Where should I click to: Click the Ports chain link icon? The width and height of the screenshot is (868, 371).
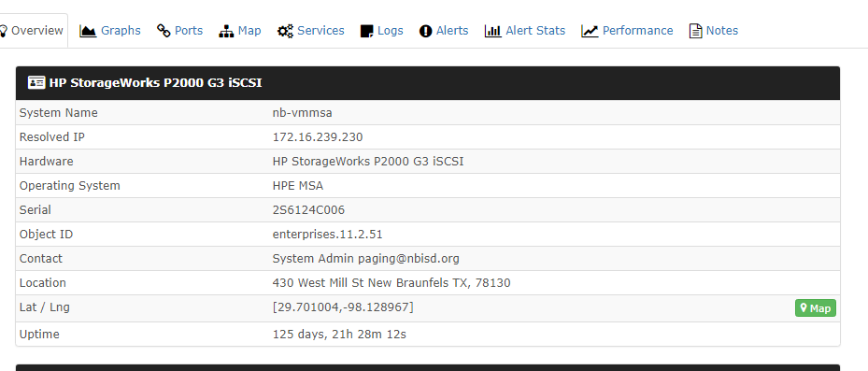tap(164, 31)
